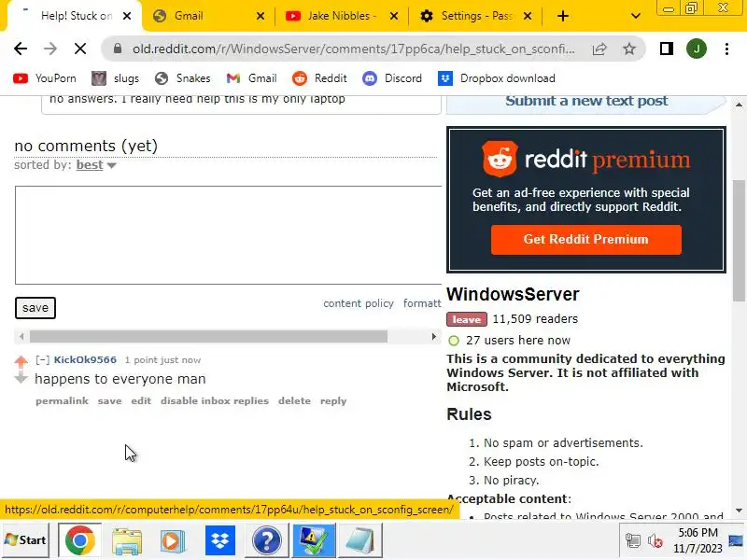Expand the tab search dropdown arrow
747x560 pixels.
pyautogui.click(x=635, y=16)
